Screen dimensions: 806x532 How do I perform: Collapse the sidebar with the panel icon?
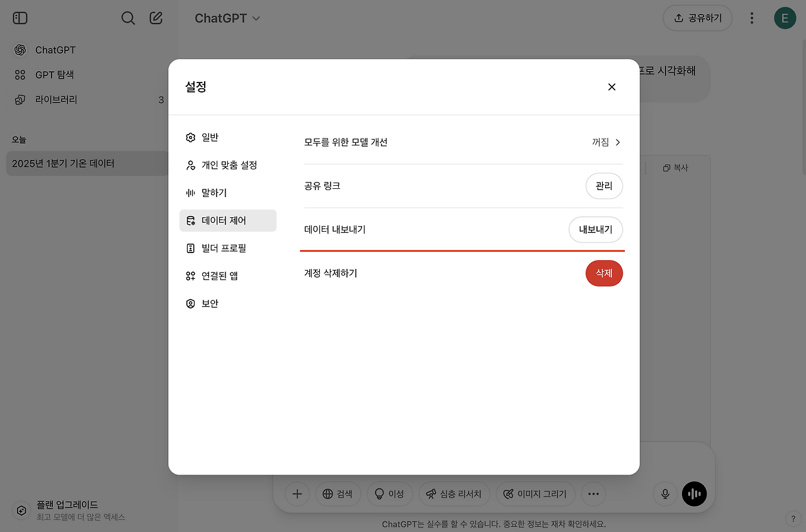click(20, 18)
